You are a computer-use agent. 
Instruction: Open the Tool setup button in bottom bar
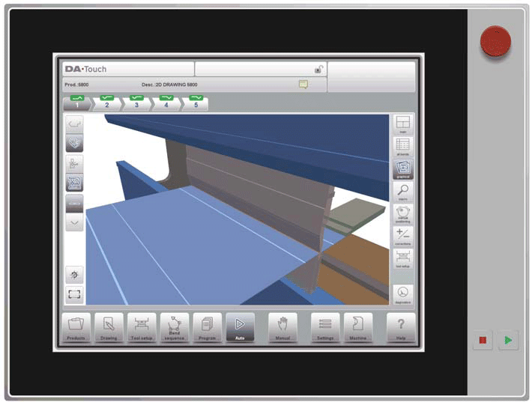[x=142, y=327]
